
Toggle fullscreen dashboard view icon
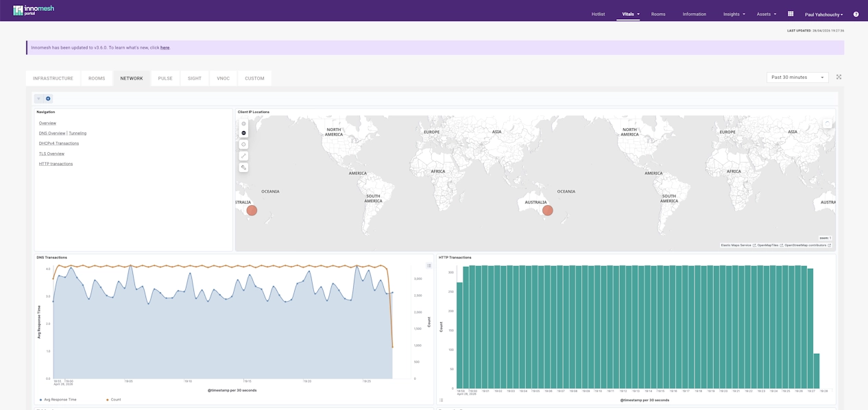[x=839, y=77]
